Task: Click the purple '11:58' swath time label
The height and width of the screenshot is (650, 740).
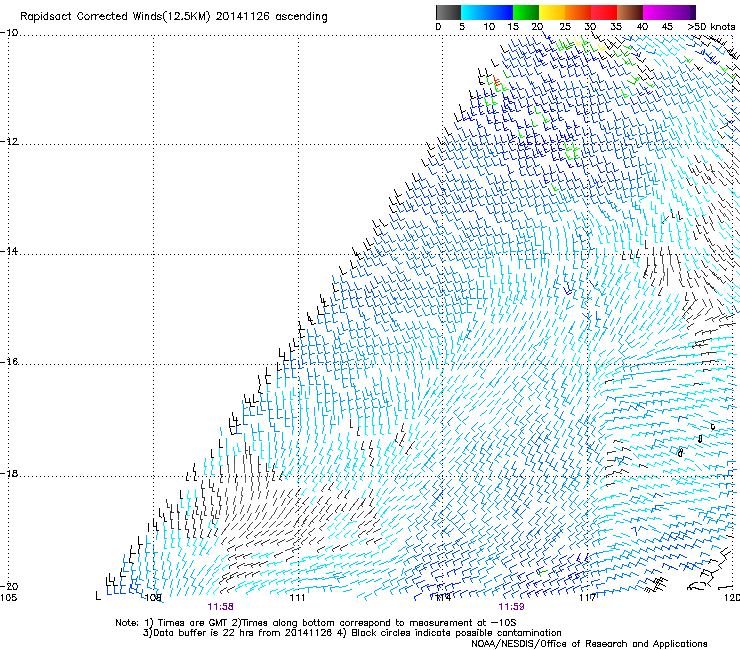Action: point(220,607)
